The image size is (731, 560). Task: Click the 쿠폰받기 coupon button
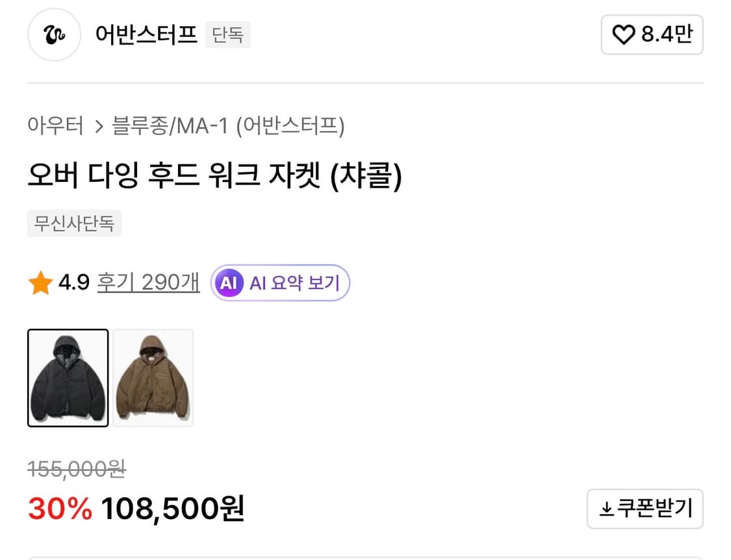point(645,509)
